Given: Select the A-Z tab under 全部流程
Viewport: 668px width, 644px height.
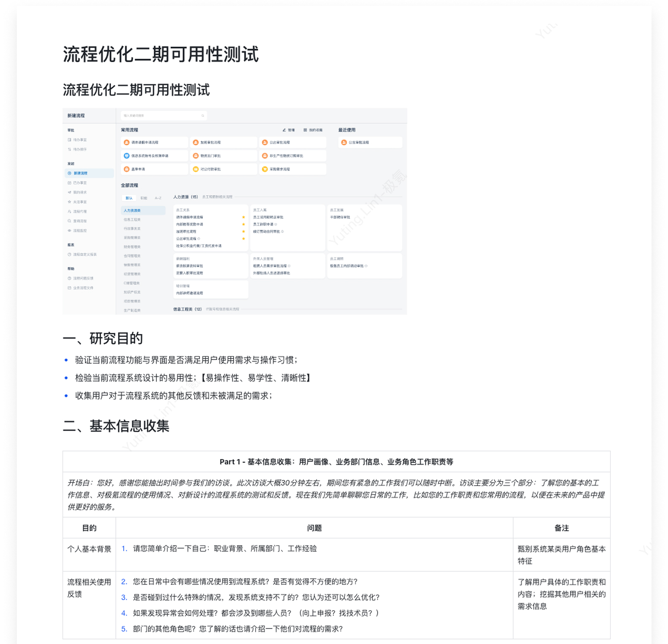Looking at the screenshot, I should point(158,198).
